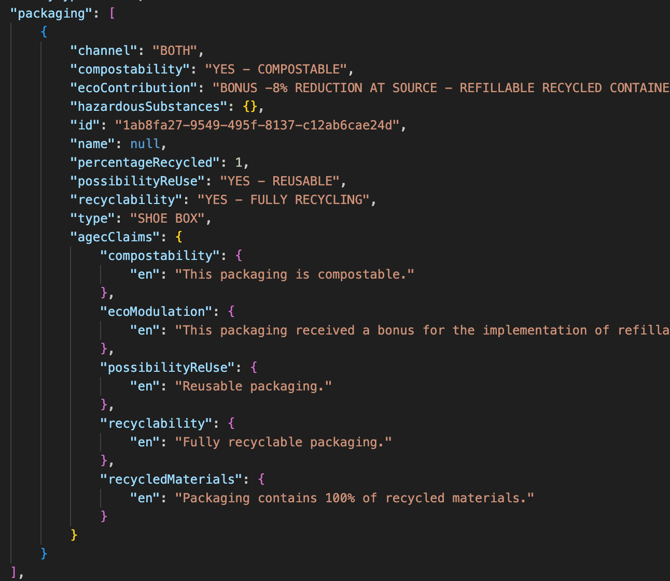Click "This packaging is compostable." text
The width and height of the screenshot is (670, 581).
[294, 274]
